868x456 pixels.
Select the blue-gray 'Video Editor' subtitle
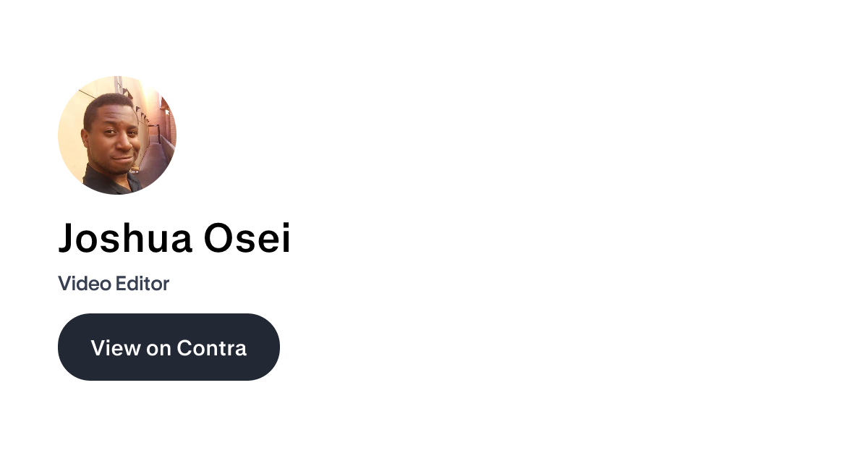[114, 284]
